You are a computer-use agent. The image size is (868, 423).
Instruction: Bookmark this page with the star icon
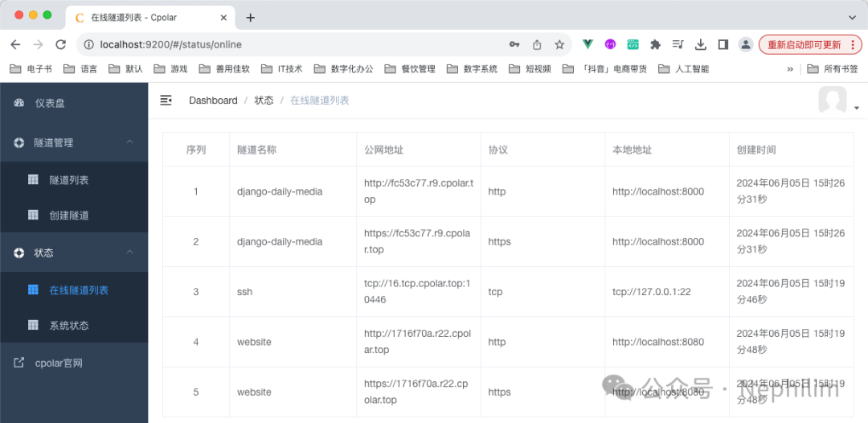click(559, 44)
